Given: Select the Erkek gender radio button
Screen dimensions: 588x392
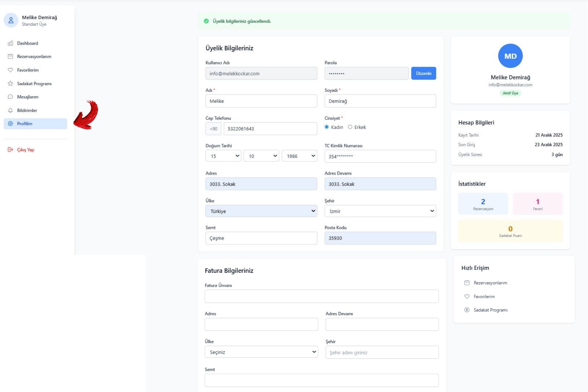Looking at the screenshot, I should point(350,127).
